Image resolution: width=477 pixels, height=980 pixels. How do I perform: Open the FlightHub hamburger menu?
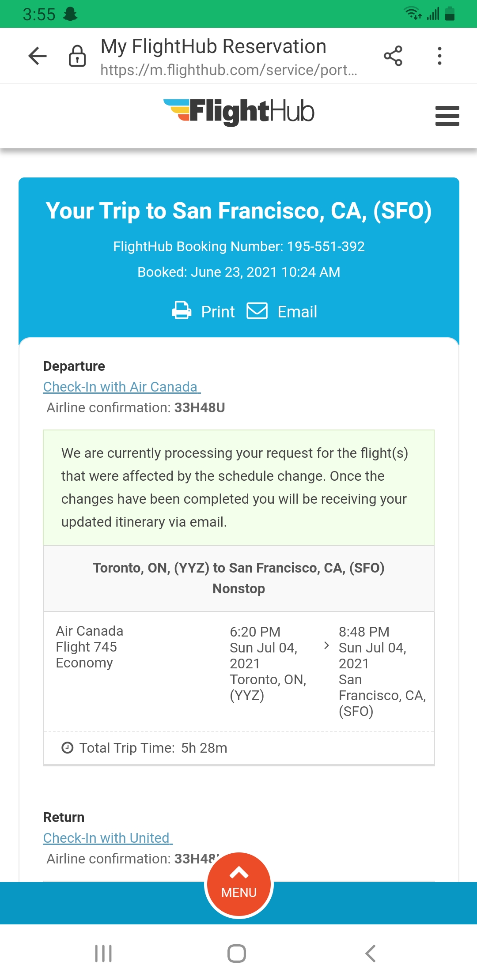[x=447, y=116]
